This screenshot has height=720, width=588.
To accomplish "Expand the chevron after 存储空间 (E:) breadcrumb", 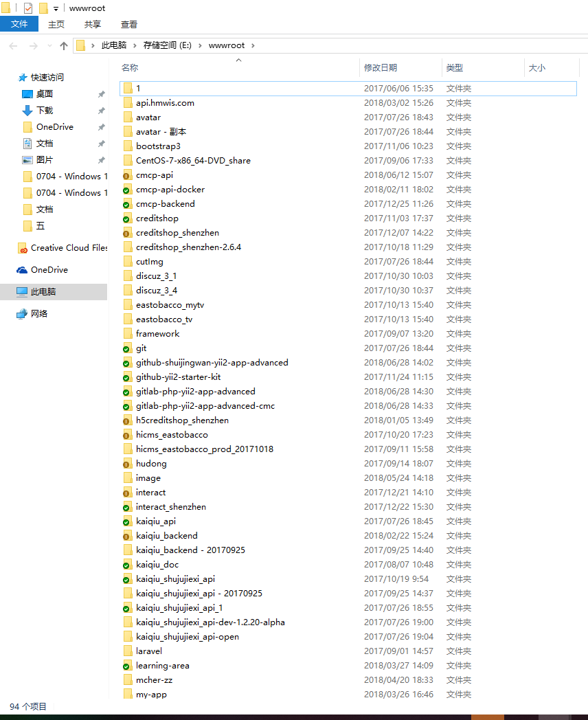I will pyautogui.click(x=200, y=45).
